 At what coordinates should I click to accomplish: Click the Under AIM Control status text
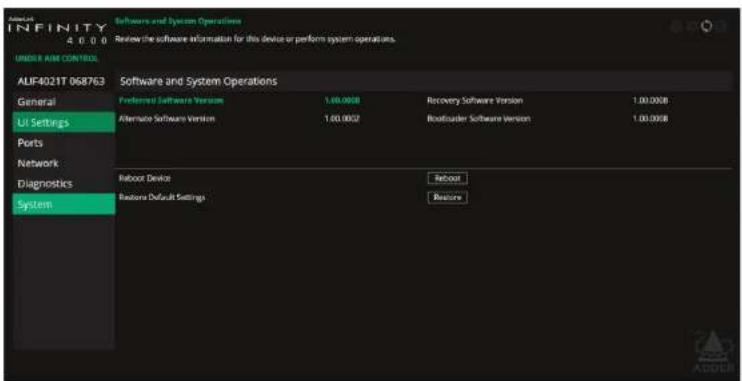pos(56,59)
